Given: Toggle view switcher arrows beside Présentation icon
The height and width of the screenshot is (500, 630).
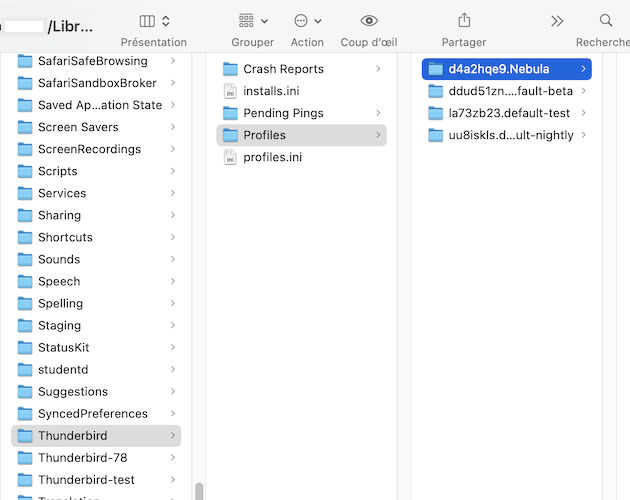Looking at the screenshot, I should (x=166, y=21).
